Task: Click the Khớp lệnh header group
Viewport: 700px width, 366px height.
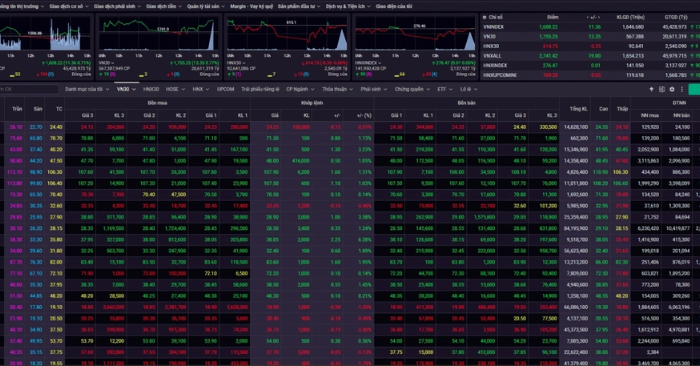Action: click(x=312, y=103)
